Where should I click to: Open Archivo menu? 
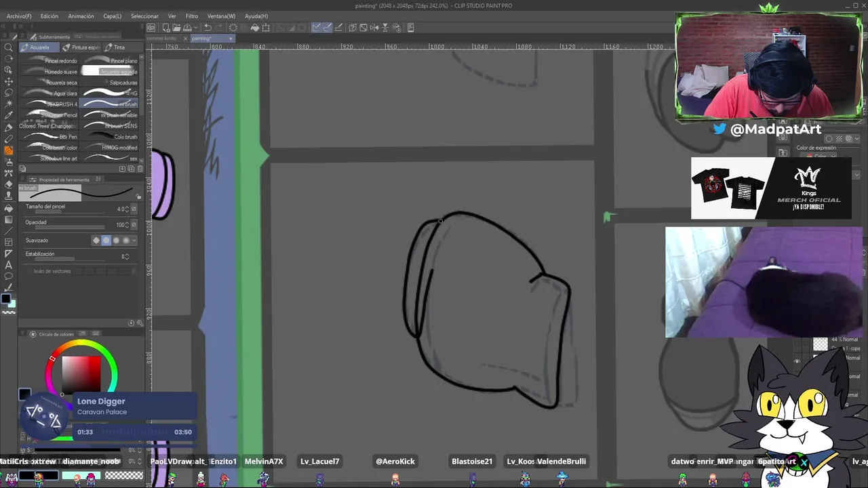click(x=18, y=16)
